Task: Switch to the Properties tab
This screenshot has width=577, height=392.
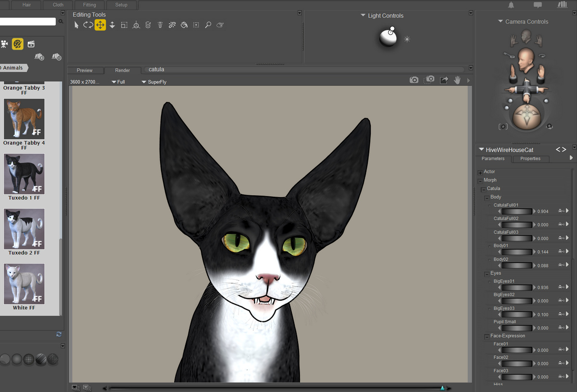Action: [x=530, y=159]
